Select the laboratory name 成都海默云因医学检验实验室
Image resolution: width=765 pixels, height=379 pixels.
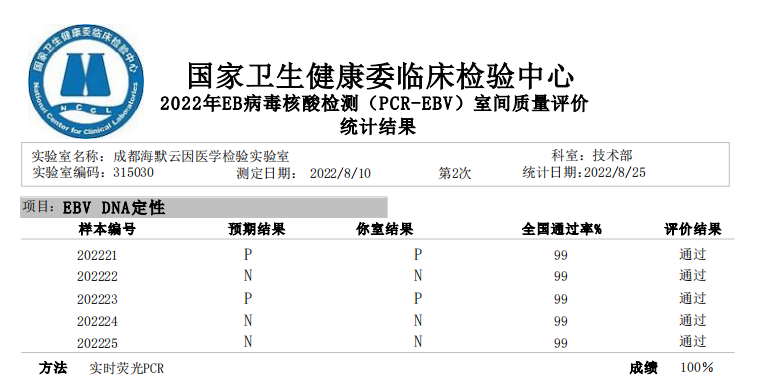(x=201, y=157)
